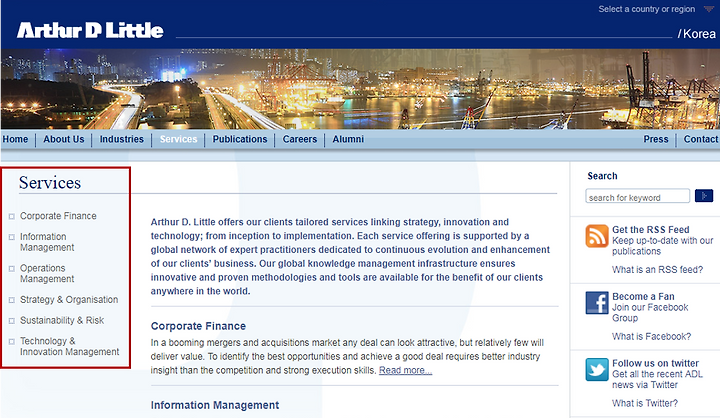Open the Contact menu item

click(701, 139)
